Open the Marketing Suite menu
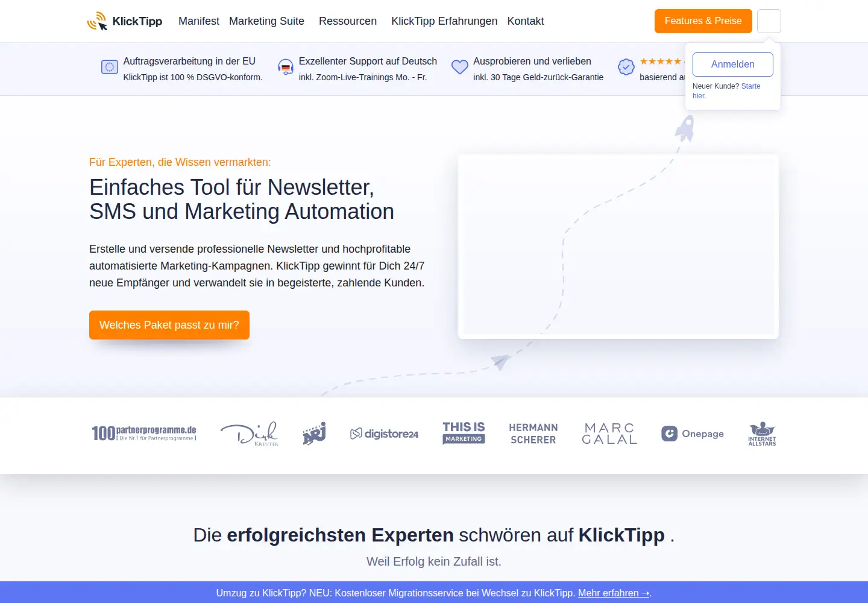 (266, 21)
